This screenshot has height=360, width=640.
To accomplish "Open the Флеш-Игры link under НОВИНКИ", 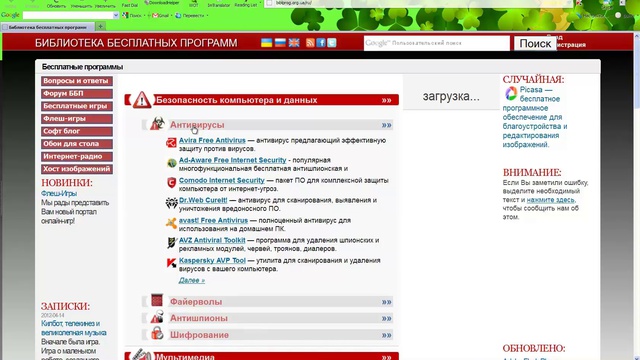I will (x=59, y=193).
